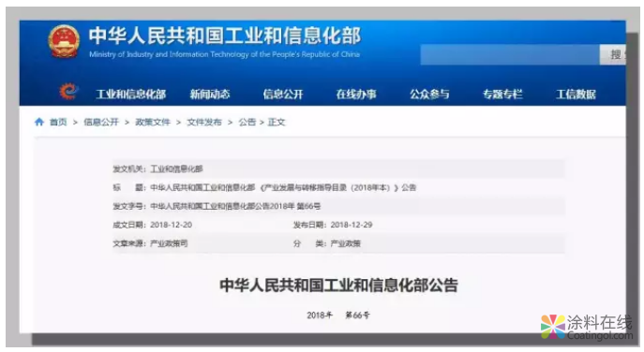Click 正文 in breadcrumb
The width and height of the screenshot is (644, 352).
(277, 122)
